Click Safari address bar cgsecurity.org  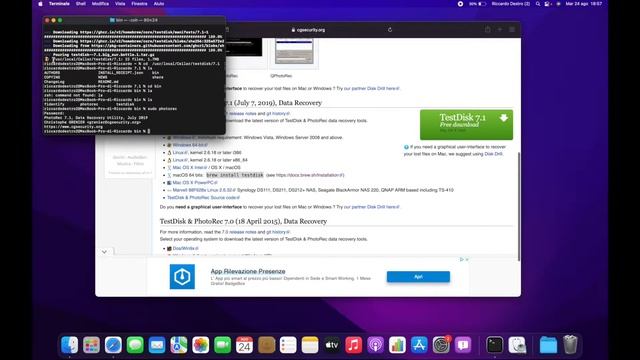click(309, 30)
